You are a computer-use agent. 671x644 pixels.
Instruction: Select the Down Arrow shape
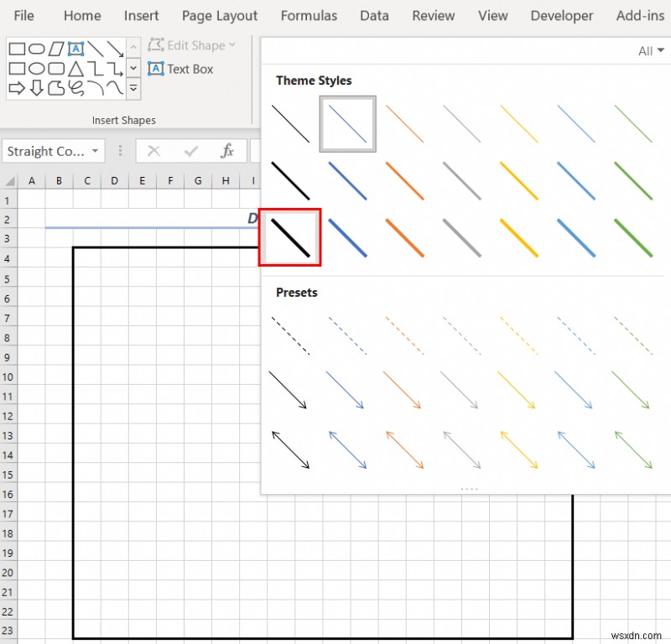click(36, 87)
